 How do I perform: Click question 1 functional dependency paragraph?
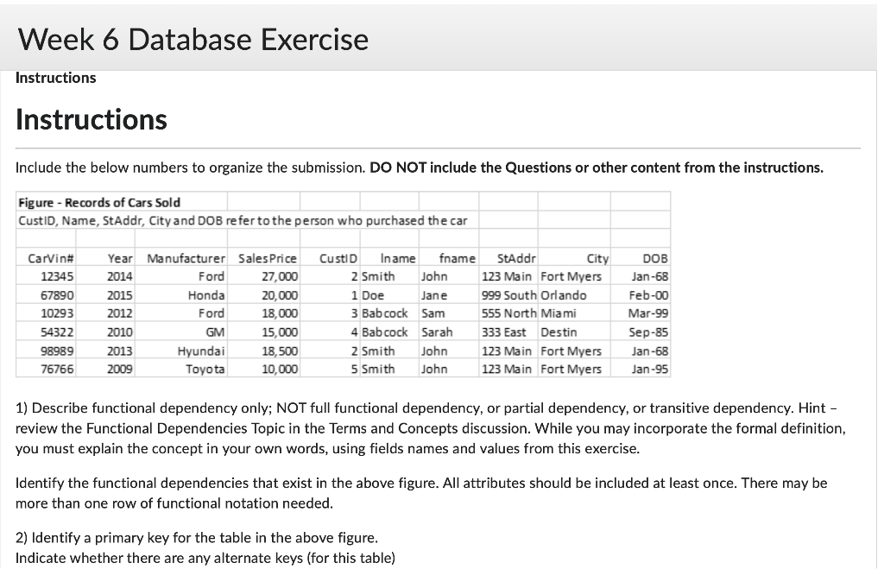point(430,428)
